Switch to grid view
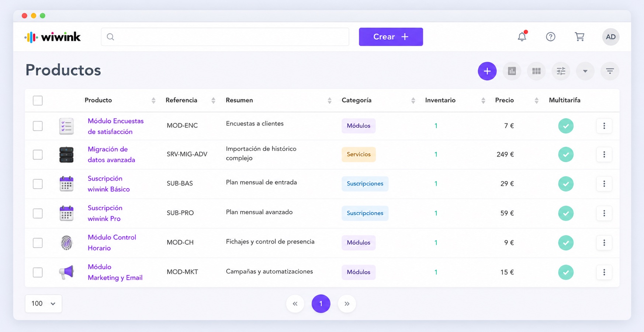The width and height of the screenshot is (644, 332). point(536,71)
